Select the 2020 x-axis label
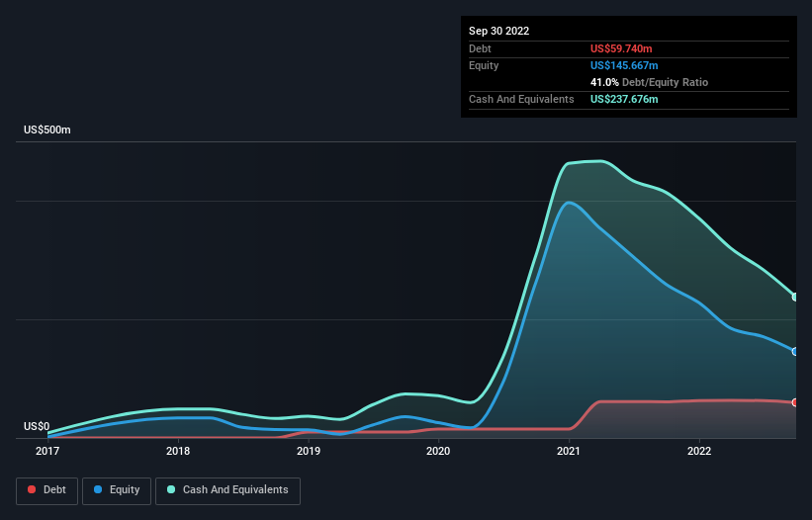 (438, 451)
